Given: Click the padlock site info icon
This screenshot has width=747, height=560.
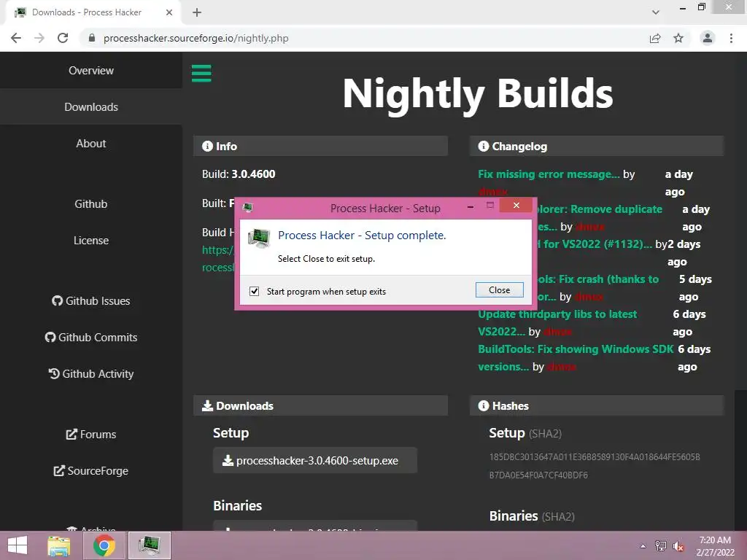Looking at the screenshot, I should pyautogui.click(x=92, y=38).
